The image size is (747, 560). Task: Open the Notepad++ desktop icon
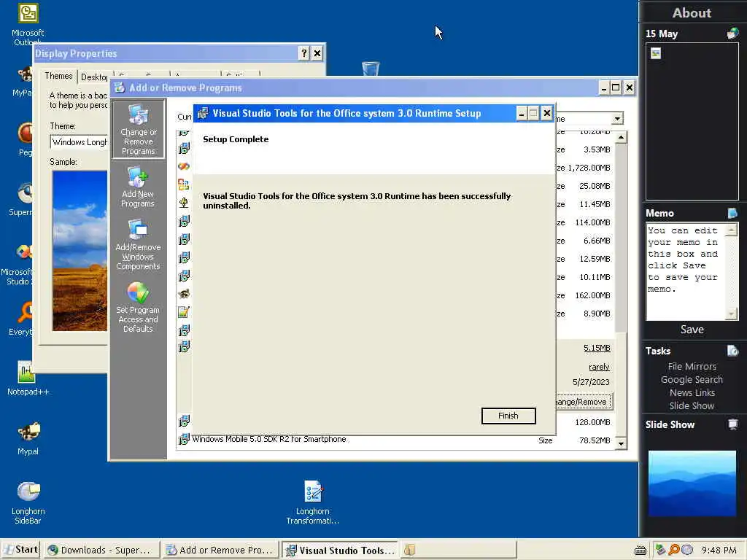pyautogui.click(x=28, y=378)
